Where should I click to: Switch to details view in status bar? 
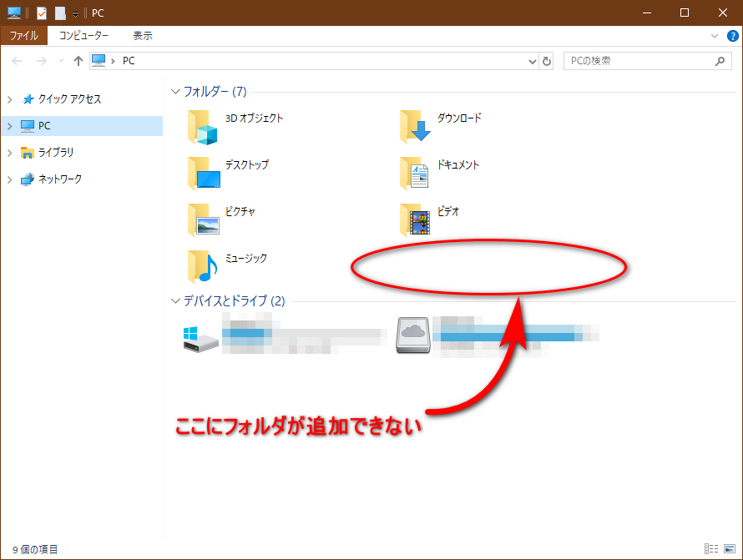click(x=710, y=549)
